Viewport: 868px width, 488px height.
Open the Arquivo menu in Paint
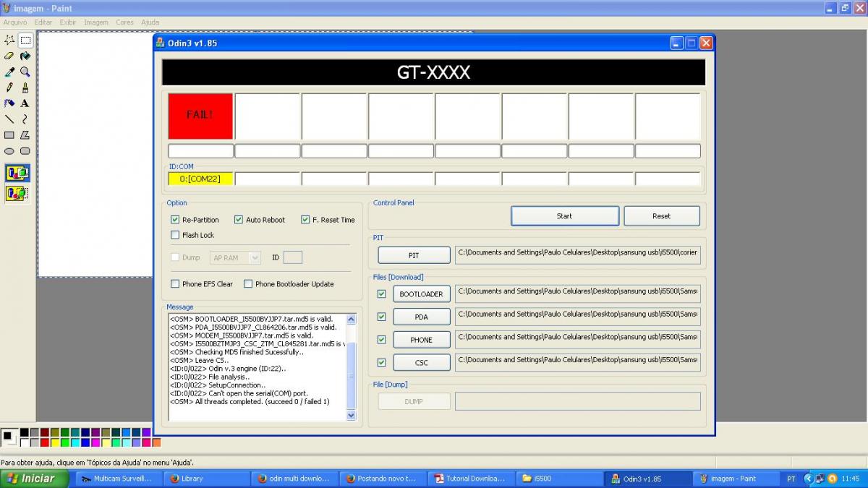pyautogui.click(x=15, y=22)
